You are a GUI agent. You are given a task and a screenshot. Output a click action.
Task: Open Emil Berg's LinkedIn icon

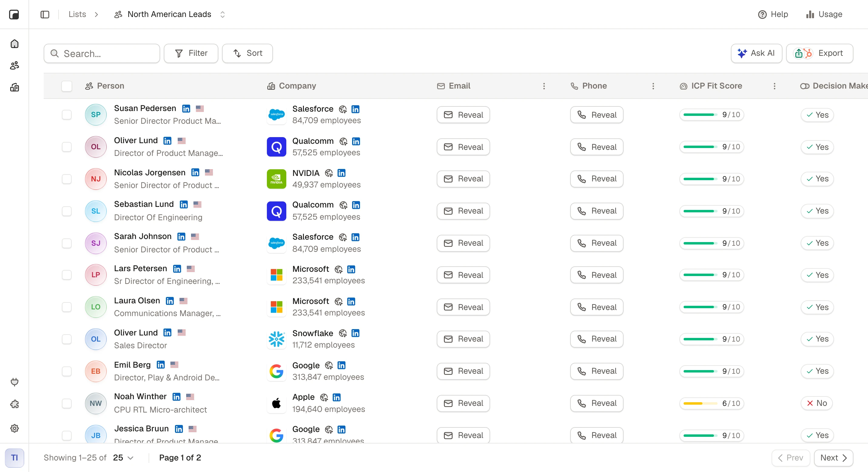pyautogui.click(x=161, y=365)
